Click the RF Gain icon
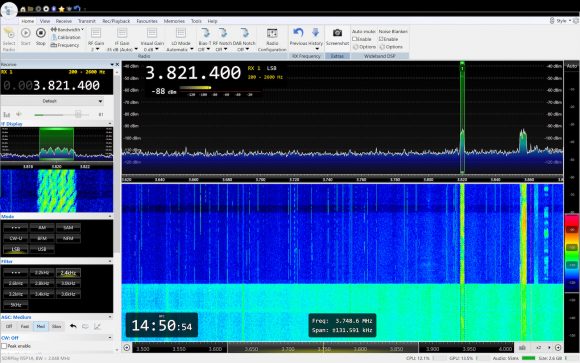Image resolution: width=580 pixels, height=363 pixels. coord(96,33)
